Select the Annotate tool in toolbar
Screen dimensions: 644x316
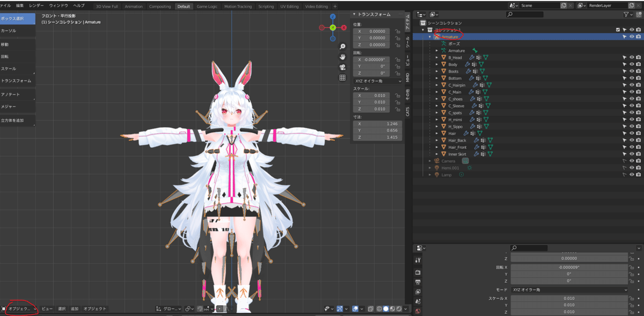(x=18, y=95)
